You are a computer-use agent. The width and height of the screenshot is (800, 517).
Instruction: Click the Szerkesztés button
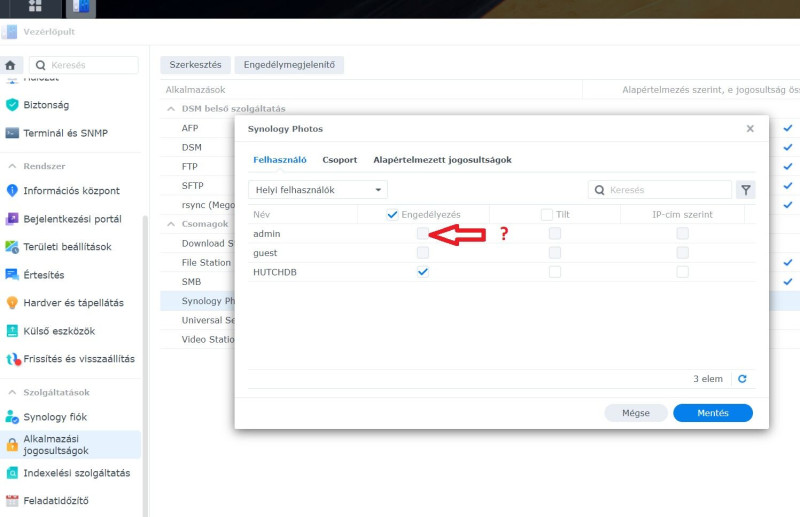pos(195,65)
